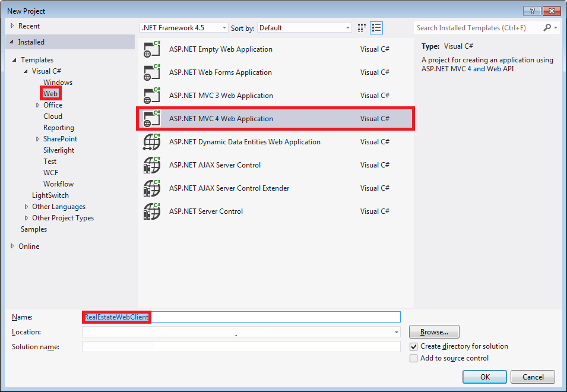567x392 pixels.
Task: Click the ASP.NET Server Control template icon
Action: [152, 211]
